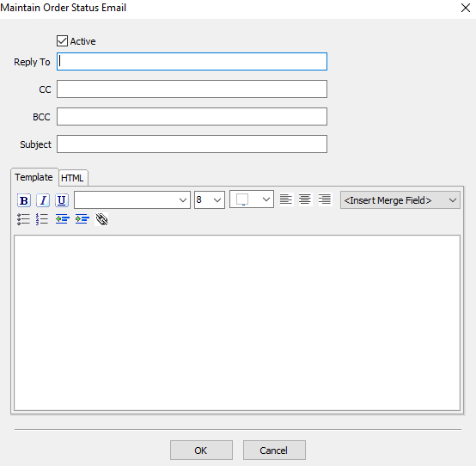
Task: Click the font color swatch
Action: [x=242, y=199]
